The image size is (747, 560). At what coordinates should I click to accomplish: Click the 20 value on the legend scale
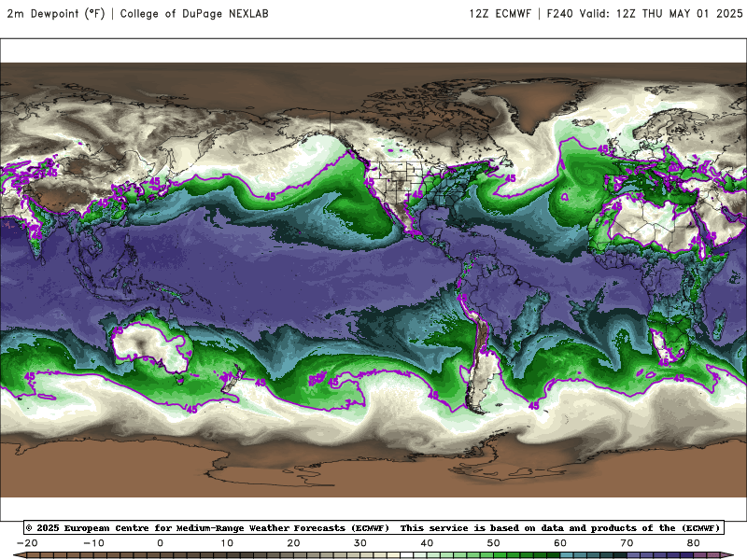(x=293, y=543)
